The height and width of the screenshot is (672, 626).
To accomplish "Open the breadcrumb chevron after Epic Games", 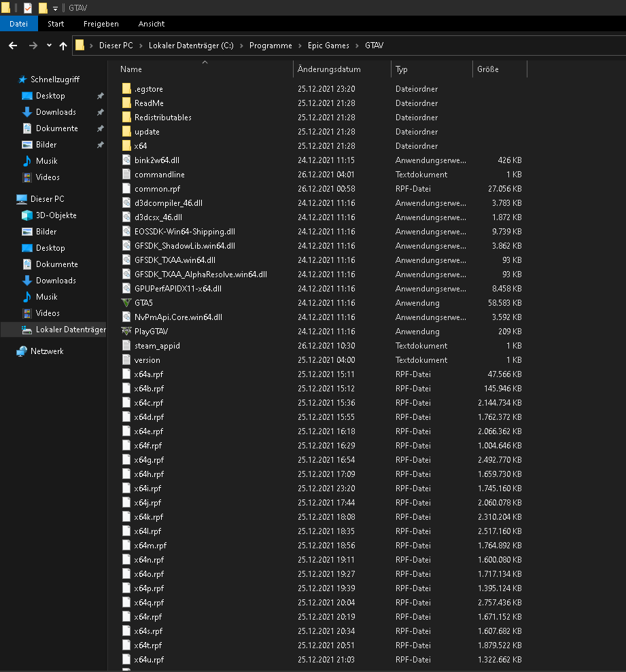I will pos(357,46).
